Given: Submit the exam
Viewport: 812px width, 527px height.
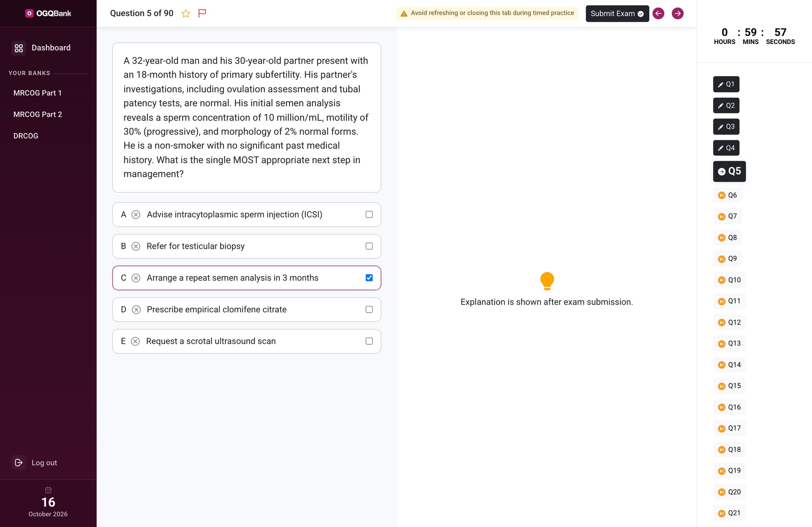Looking at the screenshot, I should click(x=617, y=13).
